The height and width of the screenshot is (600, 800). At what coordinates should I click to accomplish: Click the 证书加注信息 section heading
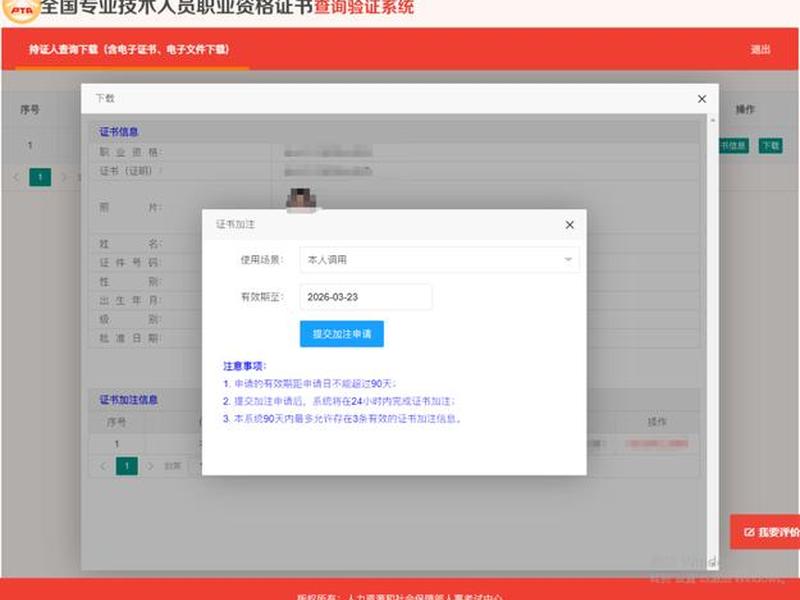[129, 400]
